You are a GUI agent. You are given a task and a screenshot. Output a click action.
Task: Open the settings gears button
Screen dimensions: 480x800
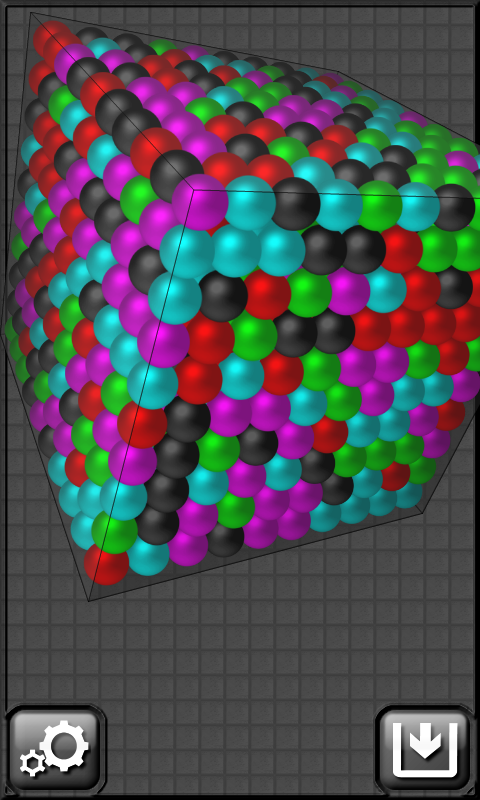(x=55, y=749)
